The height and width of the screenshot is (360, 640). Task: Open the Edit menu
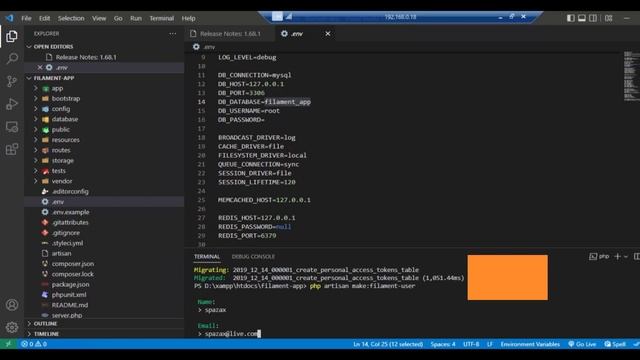point(44,18)
